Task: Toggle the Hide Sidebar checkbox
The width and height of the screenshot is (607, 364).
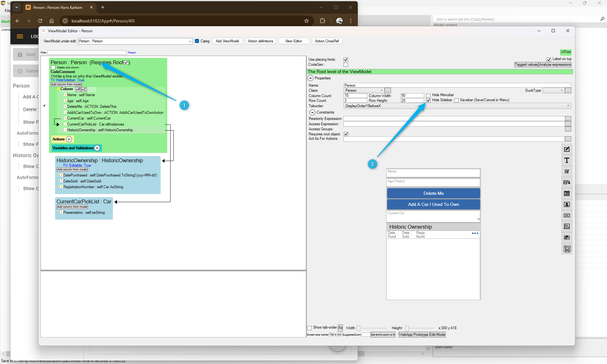Action: click(428, 100)
